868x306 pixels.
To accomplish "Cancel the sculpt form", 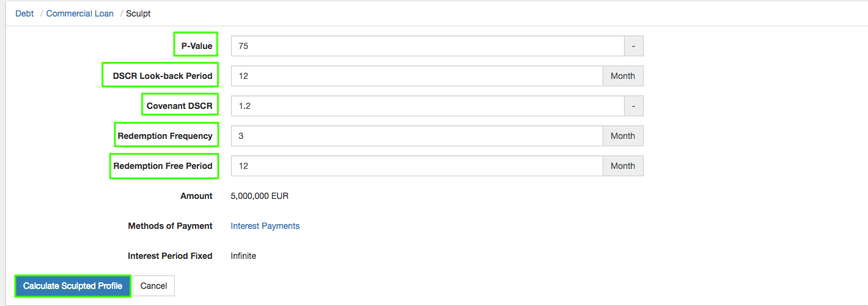I will (153, 286).
